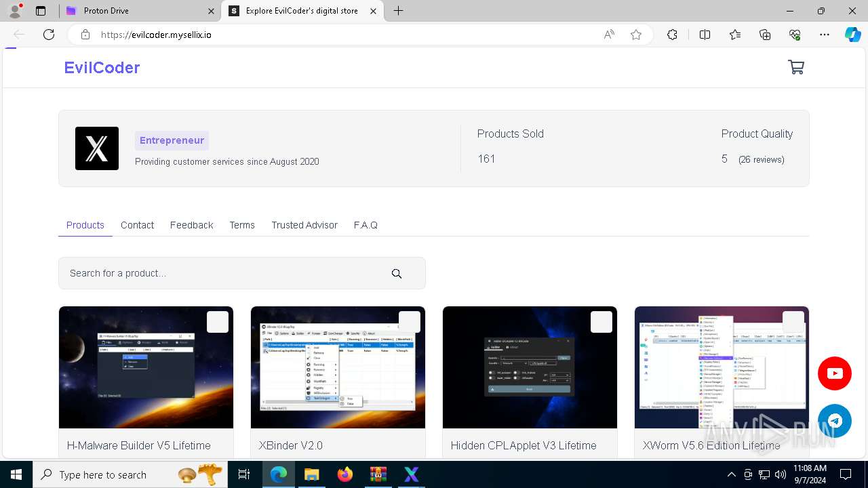Open H-Malware Builder V5 product image
This screenshot has height=488, width=868.
[146, 367]
